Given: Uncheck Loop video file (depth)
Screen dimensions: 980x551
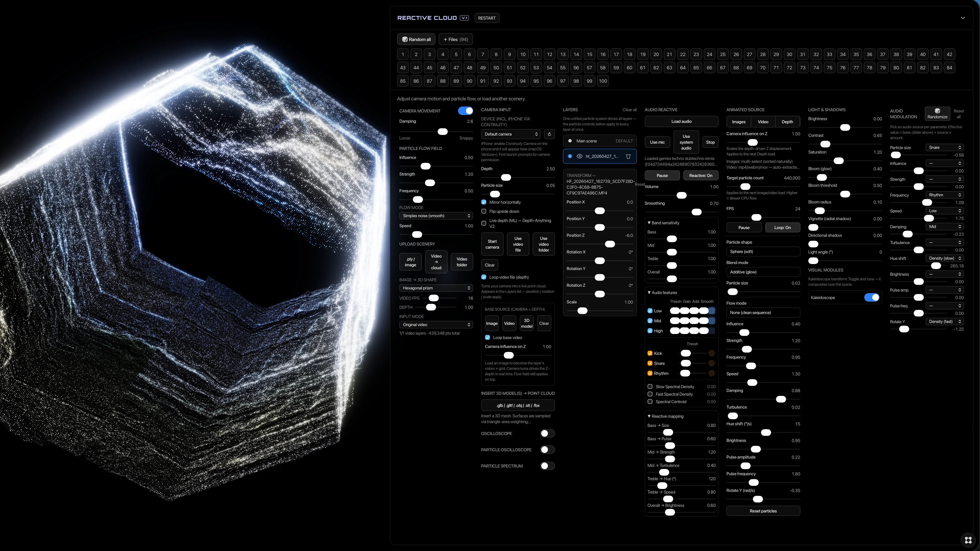Looking at the screenshot, I should click(x=484, y=277).
